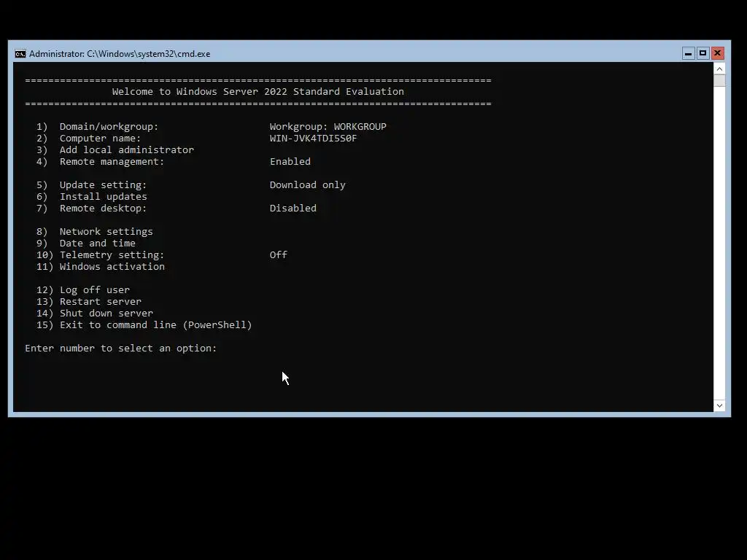
Task: Click the 'Add local administrator' option
Action: click(115, 150)
